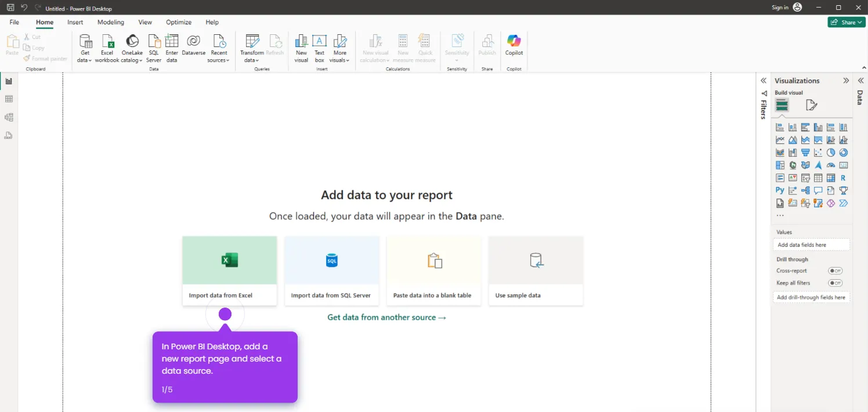Add the Azure map arrow visual
Viewport: 868px width, 412px height.
tap(818, 165)
